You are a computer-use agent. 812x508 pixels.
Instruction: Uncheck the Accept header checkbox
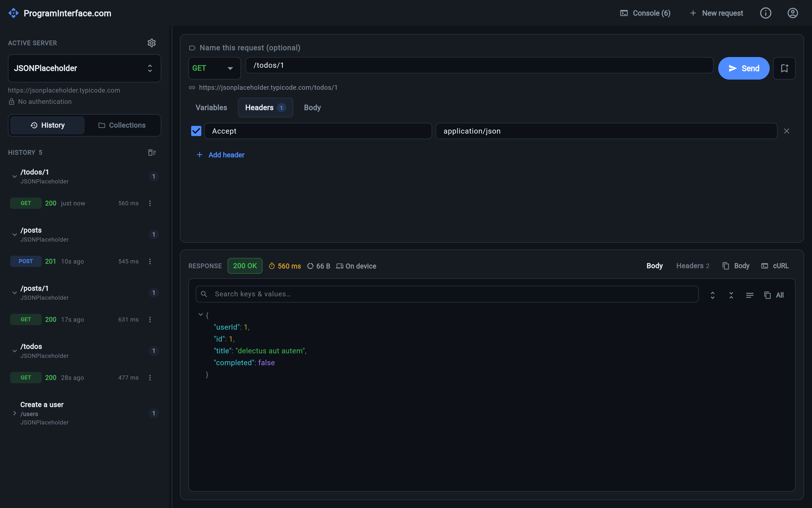click(x=196, y=131)
